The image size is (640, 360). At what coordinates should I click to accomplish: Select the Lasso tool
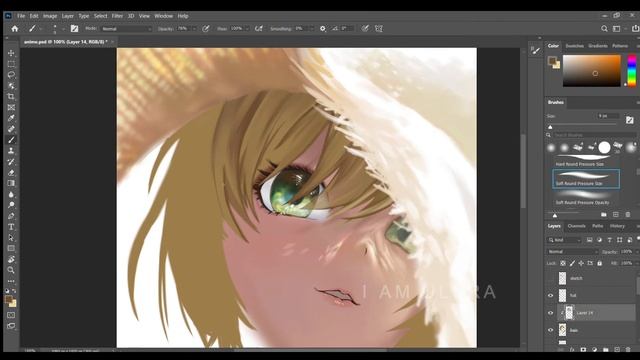[11, 75]
